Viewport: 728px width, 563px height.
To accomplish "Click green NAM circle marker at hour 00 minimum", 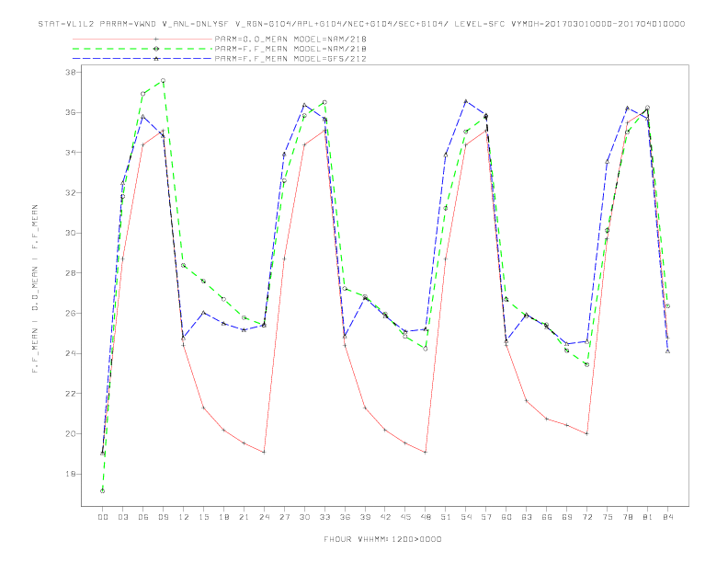I will pyautogui.click(x=103, y=491).
